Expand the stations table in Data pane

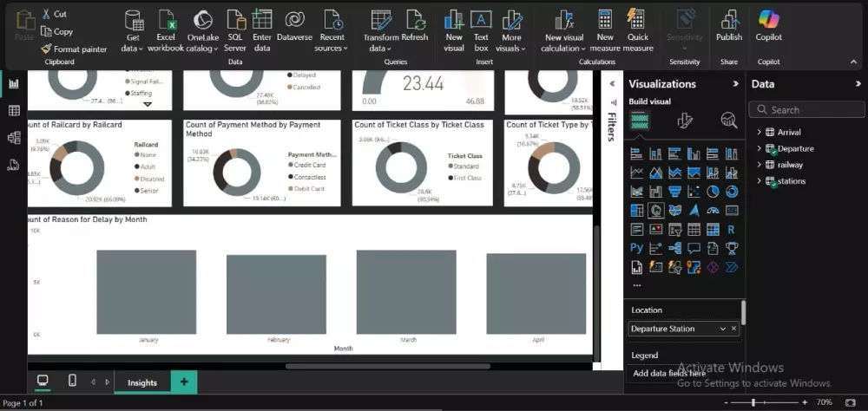(759, 181)
